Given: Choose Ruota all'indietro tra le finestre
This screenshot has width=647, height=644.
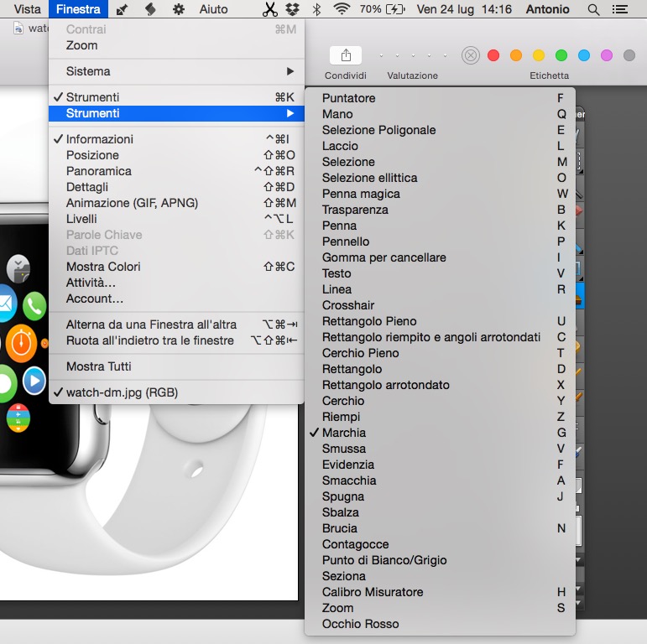Looking at the screenshot, I should (176, 340).
